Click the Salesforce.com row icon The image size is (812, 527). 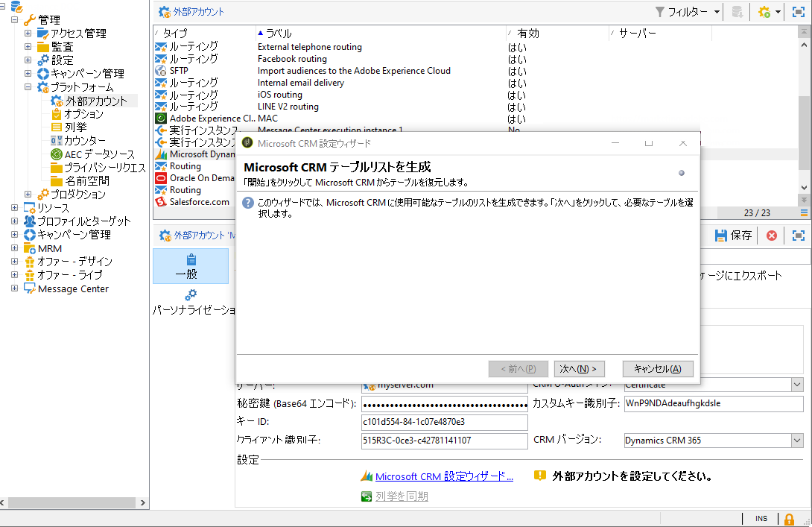(x=160, y=201)
